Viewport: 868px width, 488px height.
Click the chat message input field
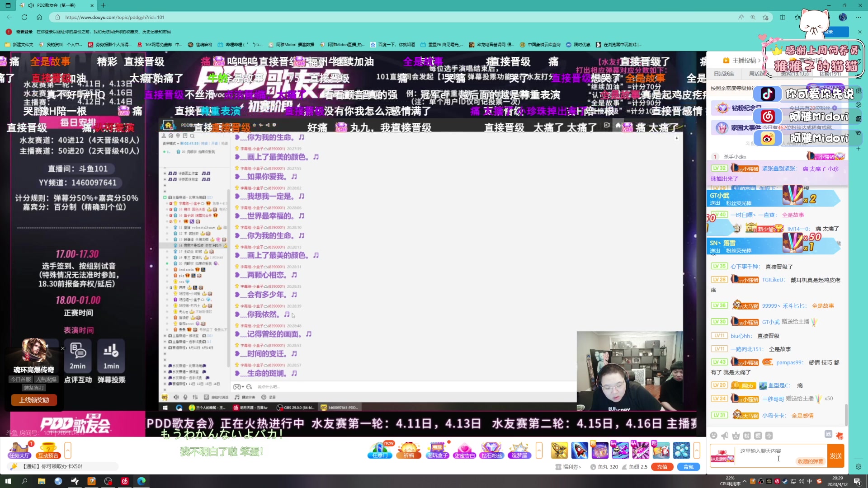point(769,455)
